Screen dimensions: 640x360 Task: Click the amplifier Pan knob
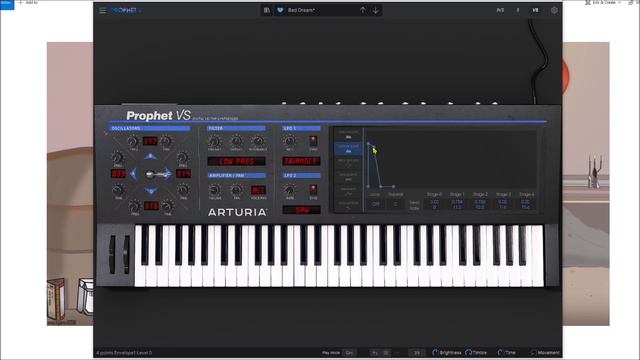236,189
